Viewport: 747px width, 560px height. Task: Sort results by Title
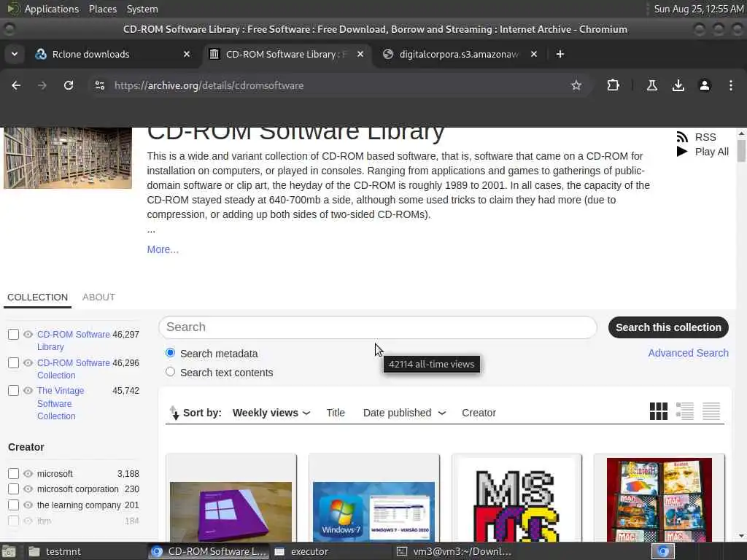click(336, 413)
